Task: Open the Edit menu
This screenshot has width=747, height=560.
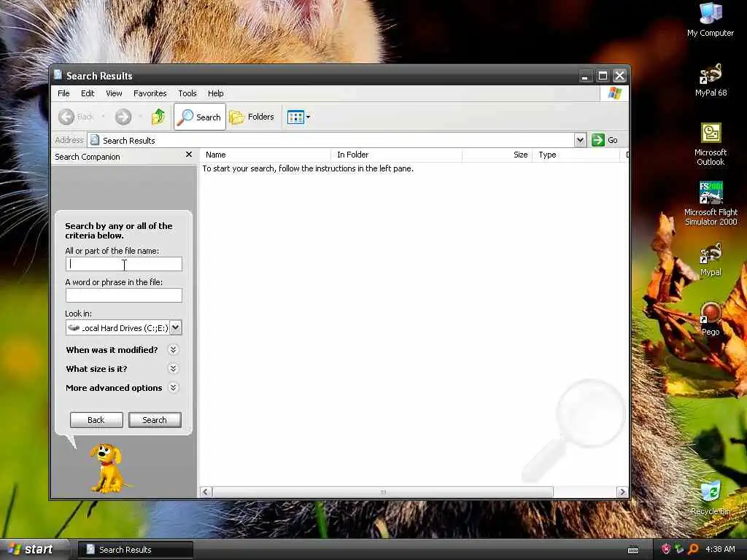Action: point(88,93)
